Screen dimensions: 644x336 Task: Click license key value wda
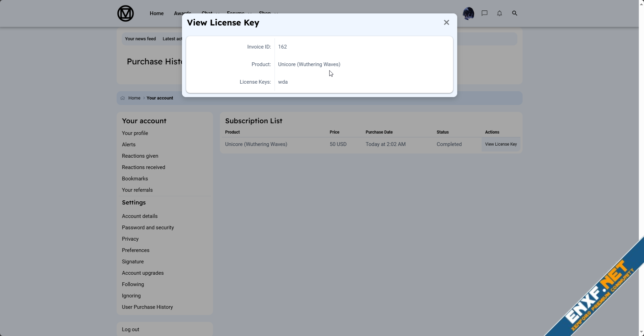pos(283,82)
